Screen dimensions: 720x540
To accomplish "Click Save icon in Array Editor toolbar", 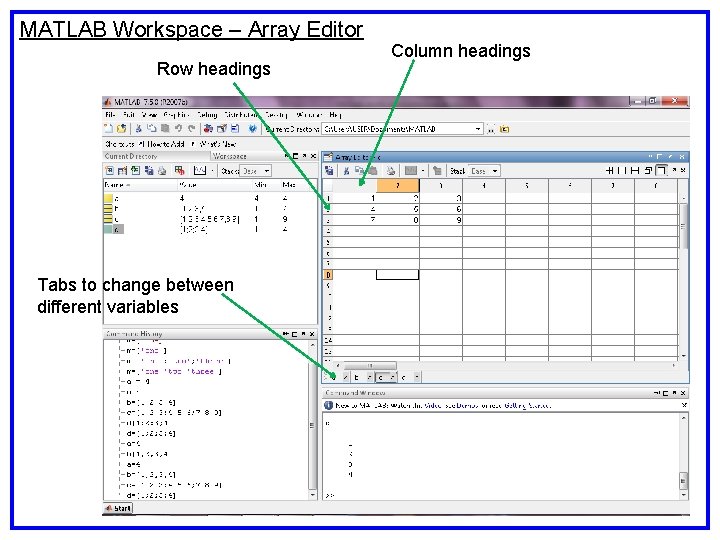I will click(329, 171).
